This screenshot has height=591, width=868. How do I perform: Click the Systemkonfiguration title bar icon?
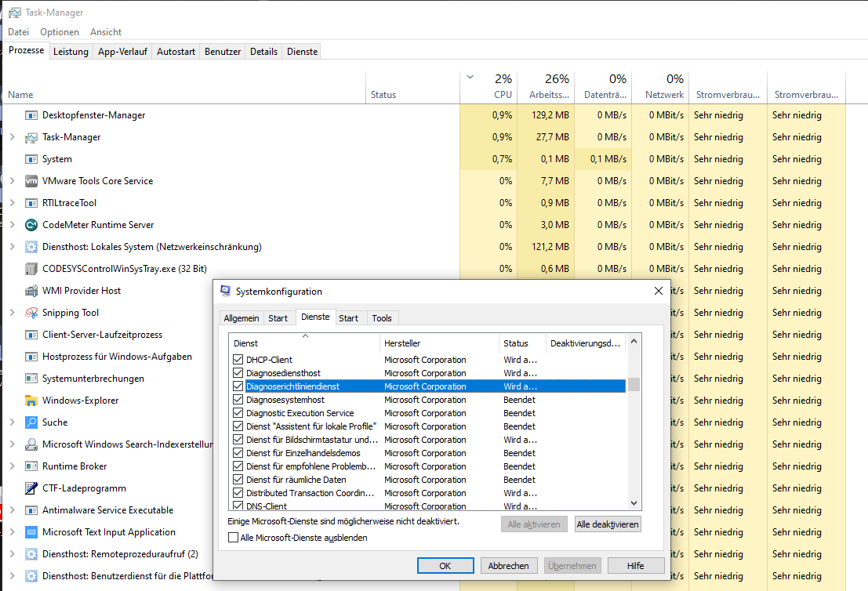225,291
